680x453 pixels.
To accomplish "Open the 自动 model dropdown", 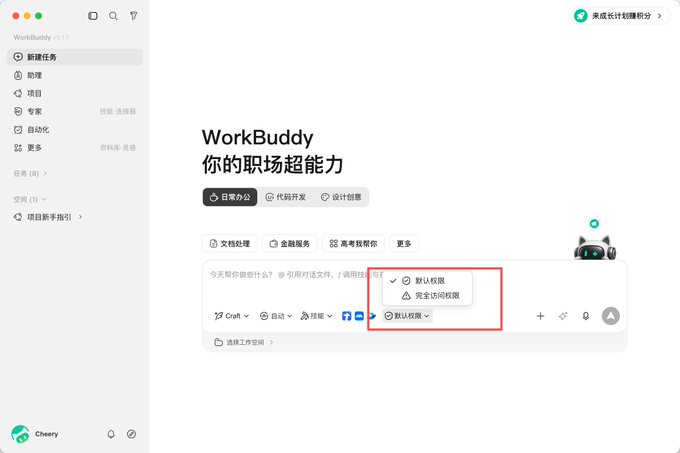I will (x=276, y=316).
